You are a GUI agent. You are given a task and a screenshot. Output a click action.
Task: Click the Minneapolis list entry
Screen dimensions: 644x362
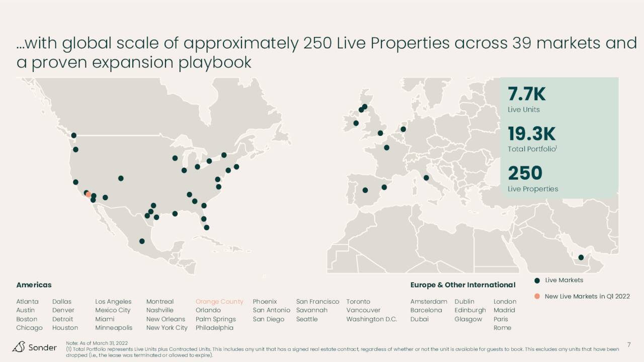[x=114, y=328]
